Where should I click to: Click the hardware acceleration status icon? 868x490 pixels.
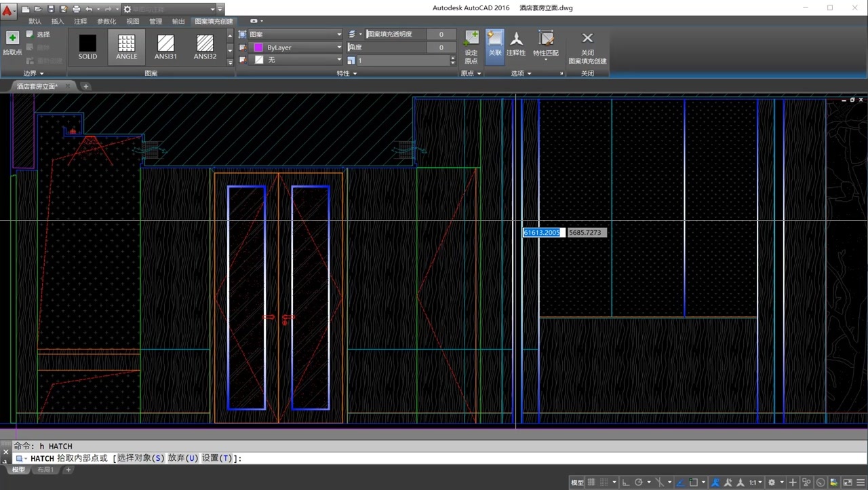(x=821, y=483)
